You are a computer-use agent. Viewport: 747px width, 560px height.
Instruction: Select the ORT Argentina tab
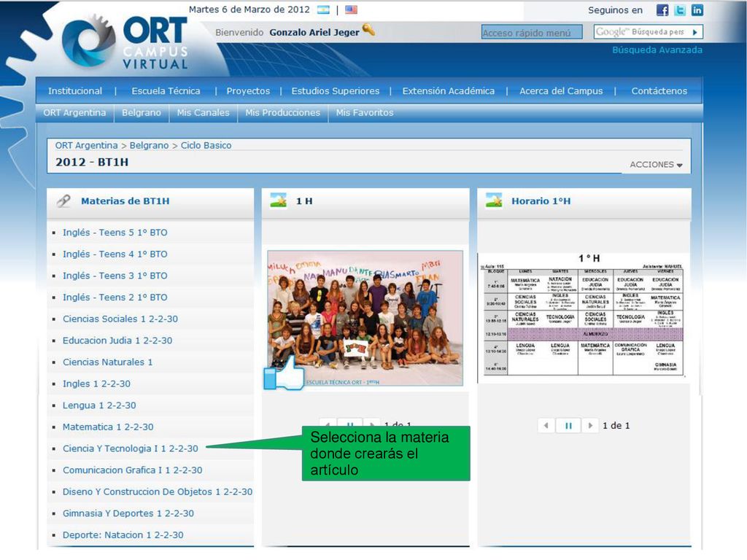click(x=75, y=113)
